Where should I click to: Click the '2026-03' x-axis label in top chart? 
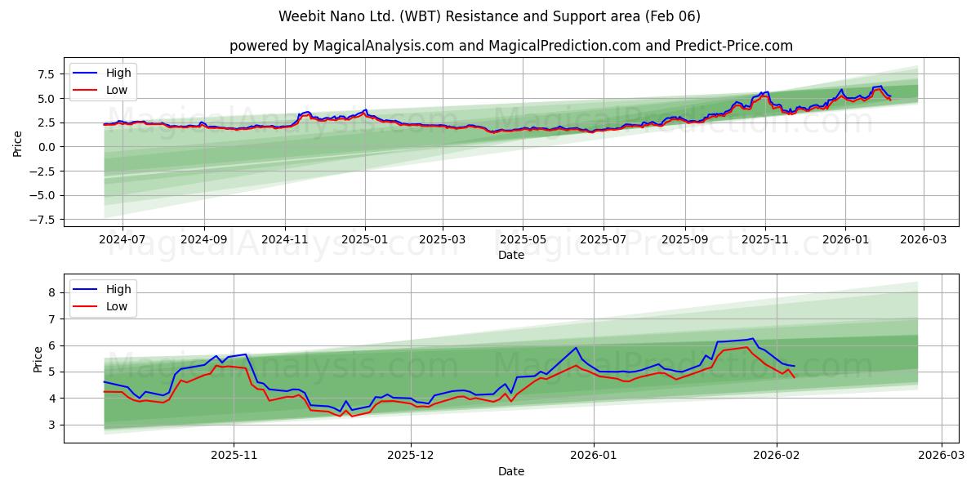coord(924,241)
